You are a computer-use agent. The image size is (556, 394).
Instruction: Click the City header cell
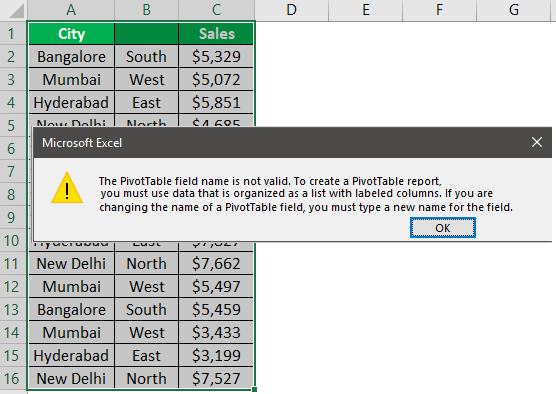coord(71,34)
